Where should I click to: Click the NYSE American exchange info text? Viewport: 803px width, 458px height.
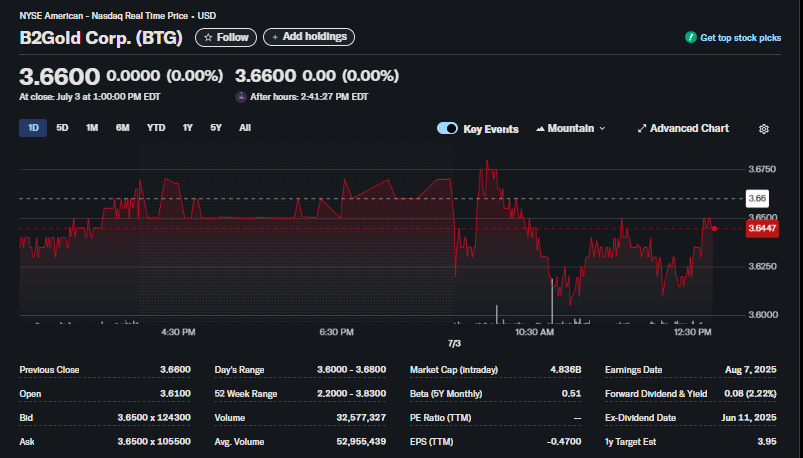tap(118, 16)
